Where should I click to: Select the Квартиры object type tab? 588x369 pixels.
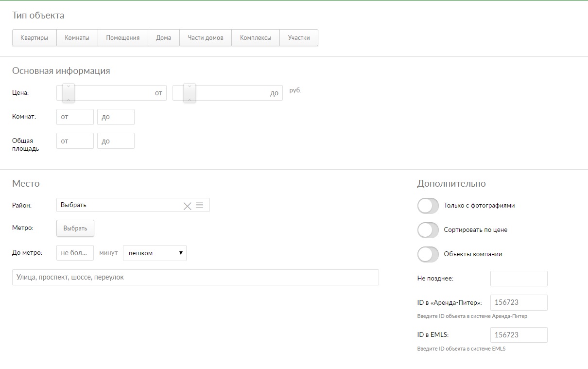tap(35, 38)
